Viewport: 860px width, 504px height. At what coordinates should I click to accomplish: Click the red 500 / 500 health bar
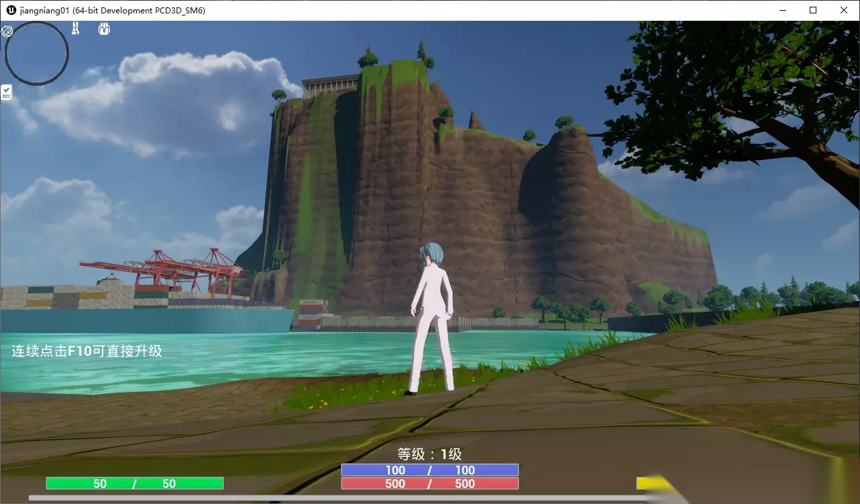(429, 483)
